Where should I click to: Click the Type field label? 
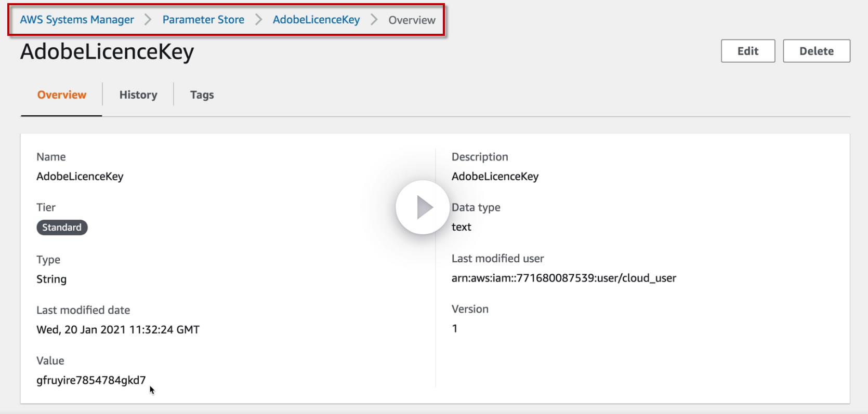[48, 260]
